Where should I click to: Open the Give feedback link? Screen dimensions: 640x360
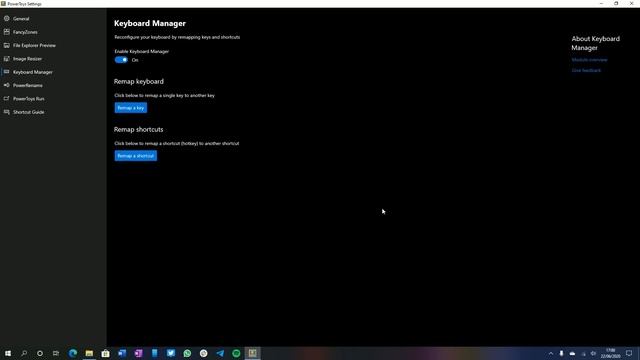pyautogui.click(x=586, y=70)
